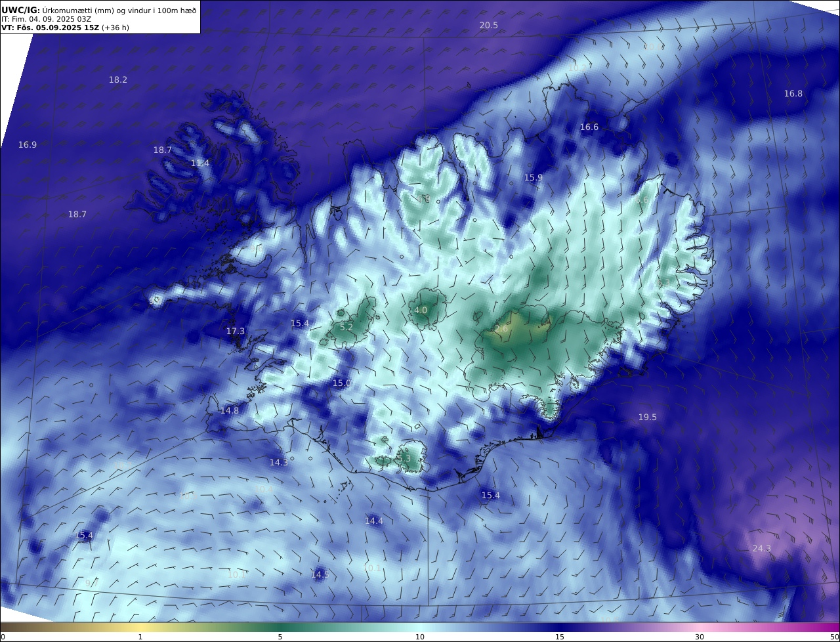840x642 pixels.
Task: Click the precipitable water color scale bar
Action: click(420, 627)
